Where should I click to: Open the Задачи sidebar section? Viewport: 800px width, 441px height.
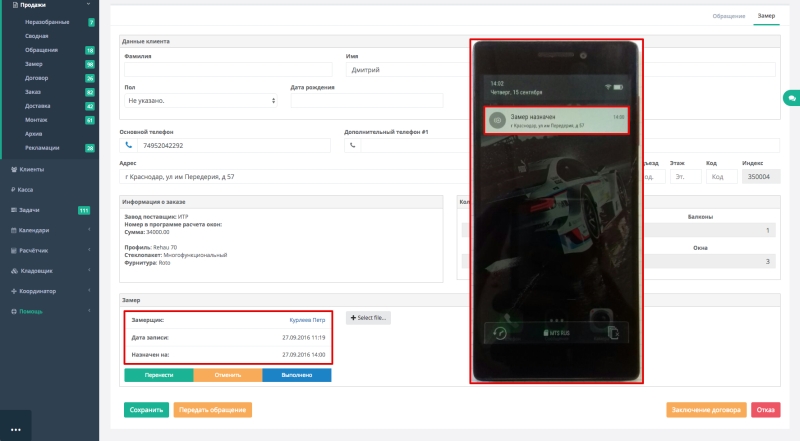tap(29, 210)
